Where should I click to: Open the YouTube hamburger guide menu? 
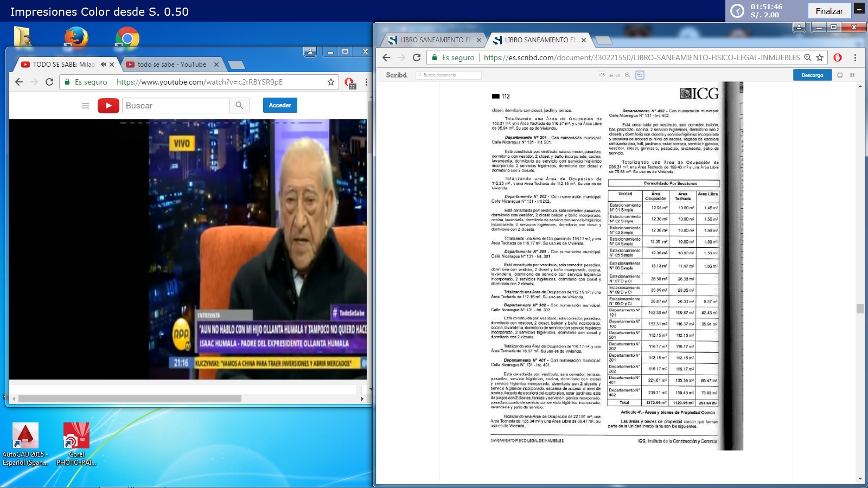85,106
